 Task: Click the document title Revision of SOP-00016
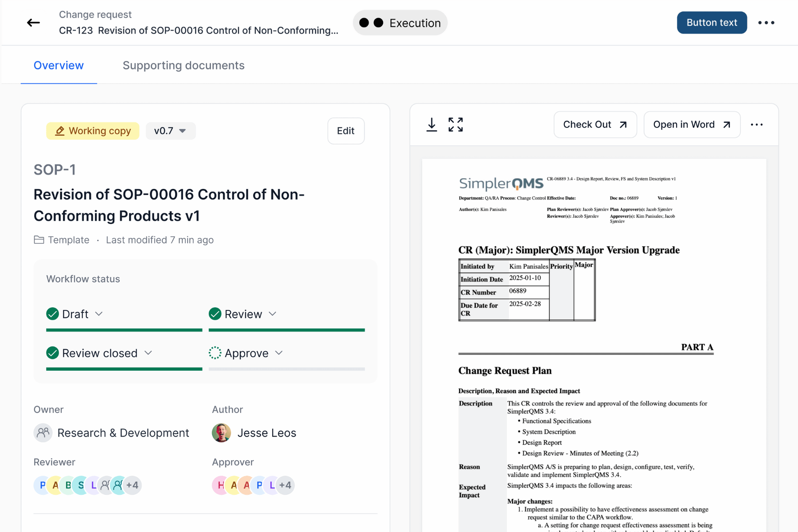point(169,205)
